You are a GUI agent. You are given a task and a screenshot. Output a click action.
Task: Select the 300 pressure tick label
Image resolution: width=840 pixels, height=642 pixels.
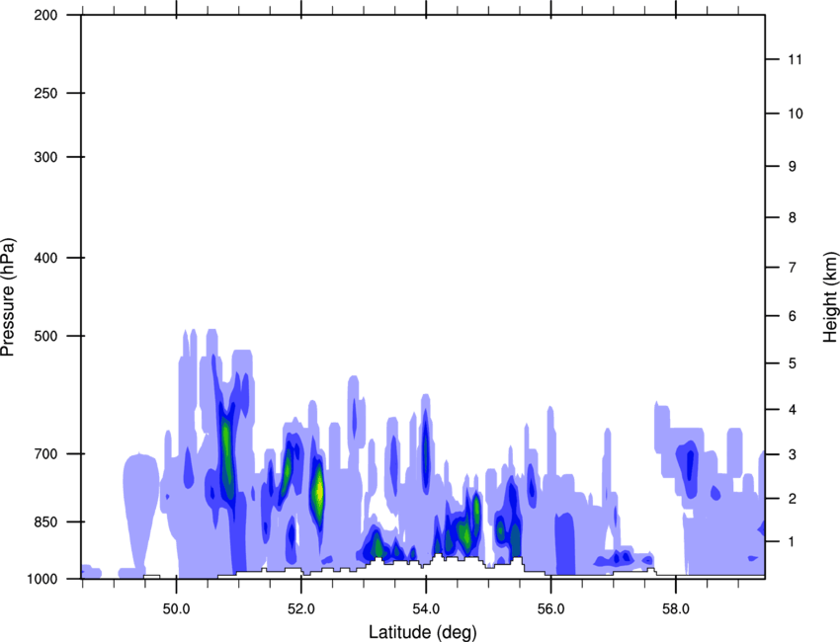[x=45, y=157]
